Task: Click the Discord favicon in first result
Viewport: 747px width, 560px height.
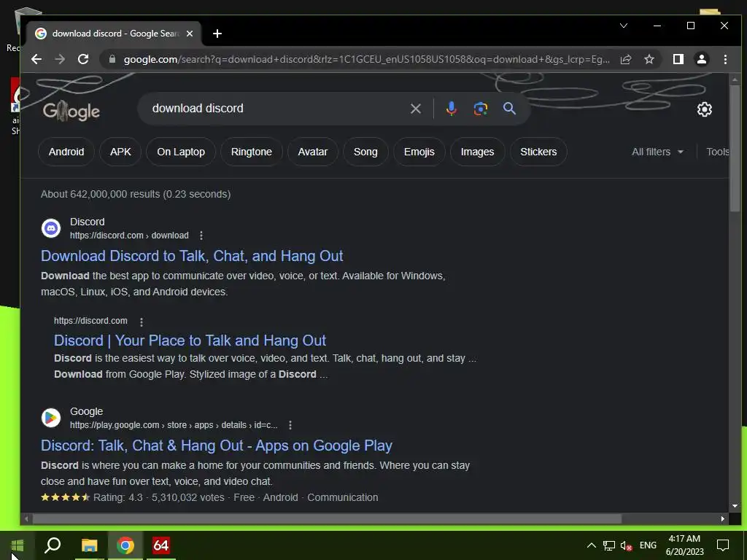Action: tap(51, 228)
